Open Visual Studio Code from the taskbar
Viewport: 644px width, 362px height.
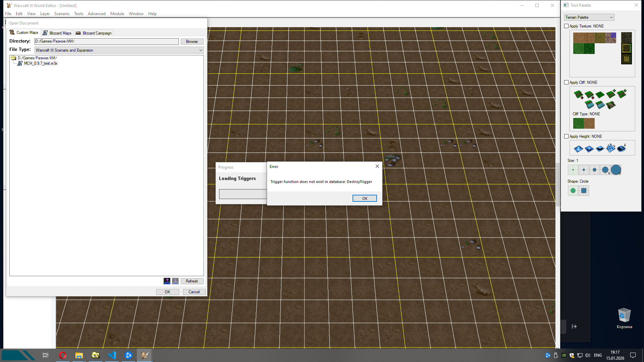(x=112, y=355)
